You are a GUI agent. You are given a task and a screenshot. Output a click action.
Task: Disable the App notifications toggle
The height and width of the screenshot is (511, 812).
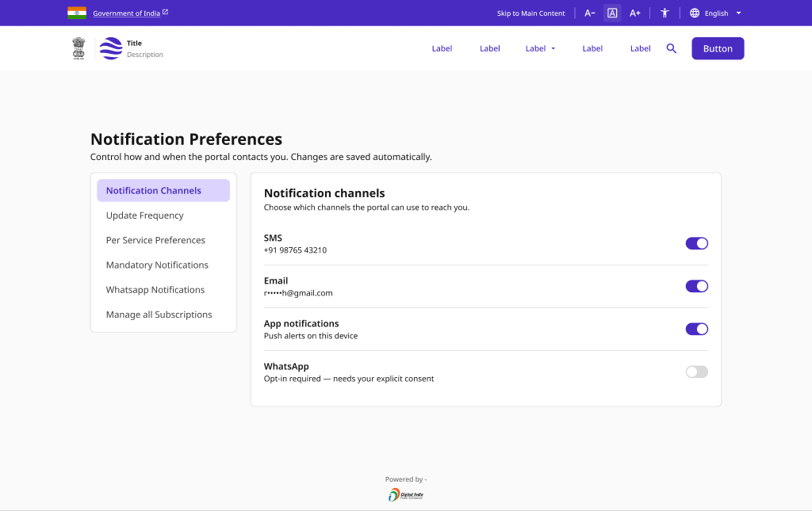(x=696, y=329)
